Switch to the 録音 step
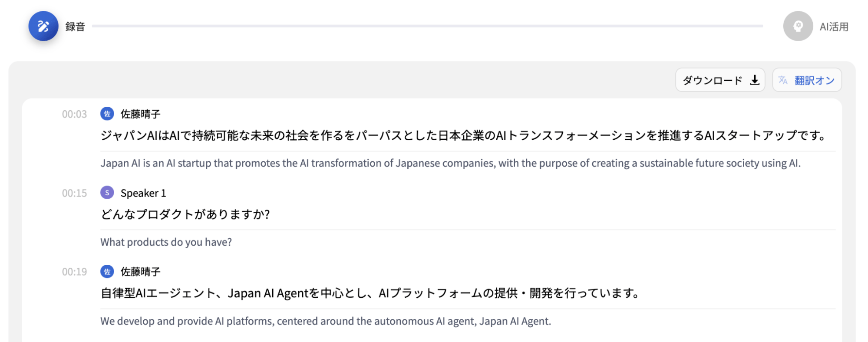Viewport: 868px width, 342px height. (75, 27)
